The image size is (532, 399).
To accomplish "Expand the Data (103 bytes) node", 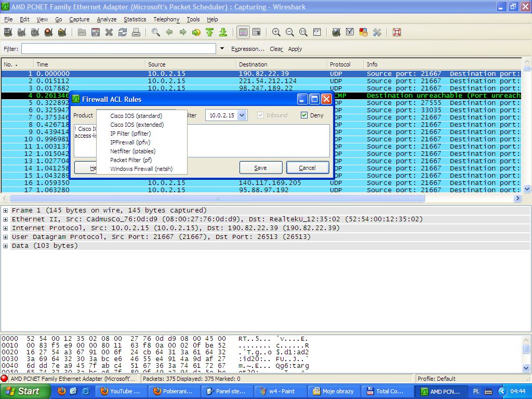I will click(x=5, y=246).
